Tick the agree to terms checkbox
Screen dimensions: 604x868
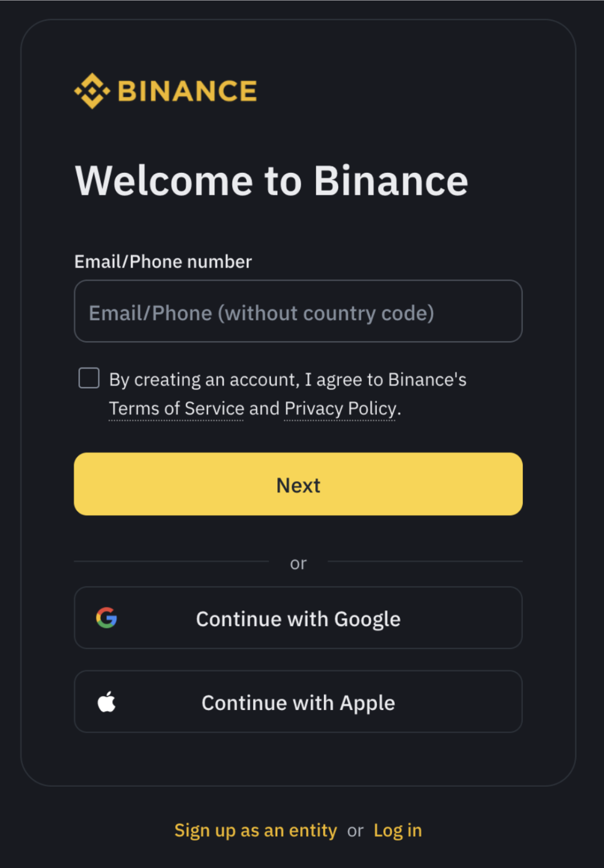(x=89, y=378)
